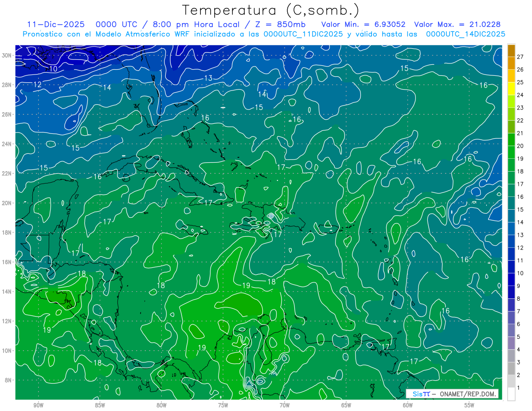Viewport: 532px width, 411px height.
Task: Click the '55W' longitude axis label
Action: [469, 405]
